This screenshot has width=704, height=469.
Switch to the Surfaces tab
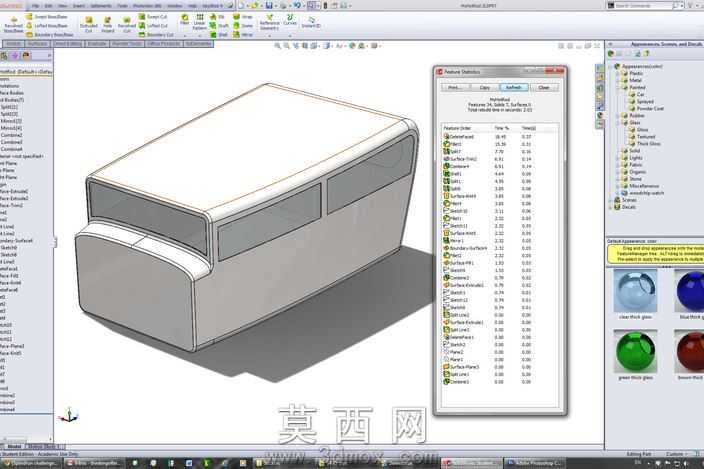(38, 44)
